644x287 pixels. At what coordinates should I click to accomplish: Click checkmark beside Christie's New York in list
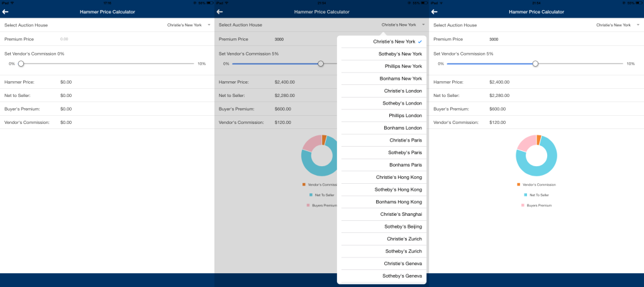419,42
